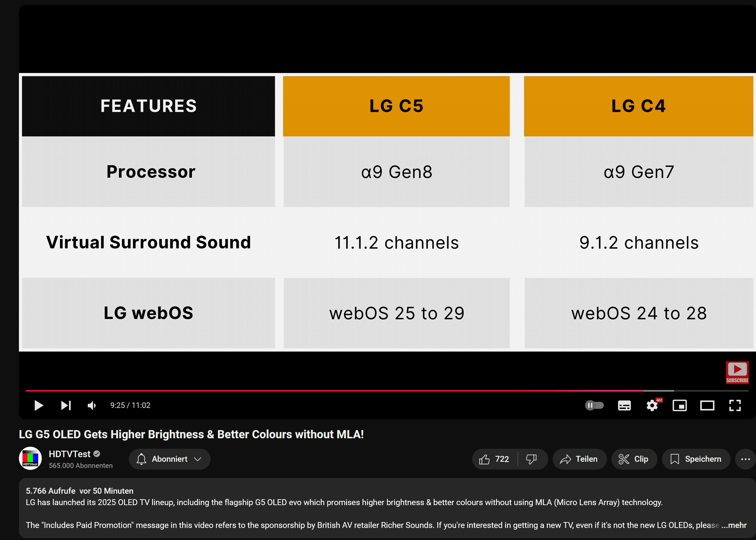Enter fullscreen mode
The width and height of the screenshot is (756, 540).
[x=735, y=405]
